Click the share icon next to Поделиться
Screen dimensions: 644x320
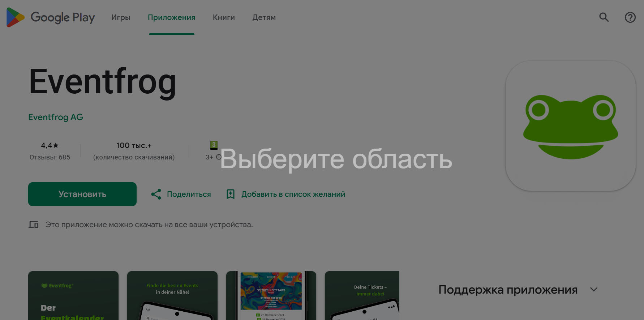[156, 194]
